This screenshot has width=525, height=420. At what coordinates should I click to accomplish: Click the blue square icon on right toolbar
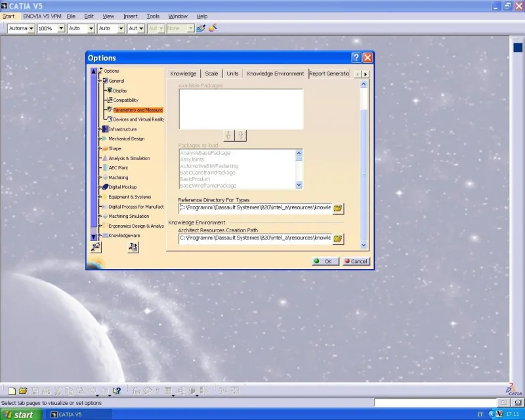(518, 47)
